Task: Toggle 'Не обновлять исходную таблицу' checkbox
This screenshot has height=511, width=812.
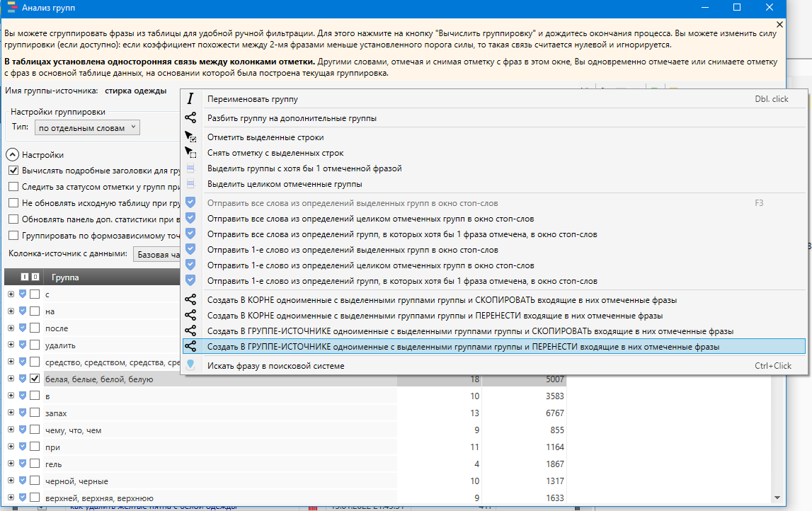Action: click(x=13, y=203)
